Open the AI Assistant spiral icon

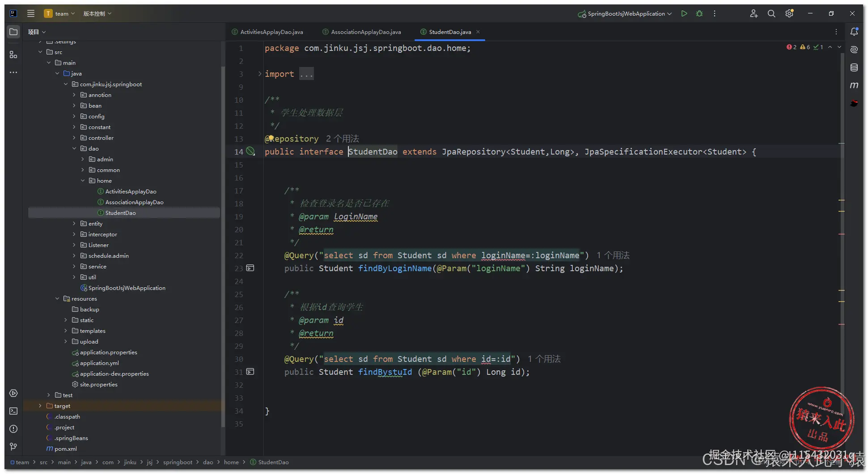[x=854, y=50]
